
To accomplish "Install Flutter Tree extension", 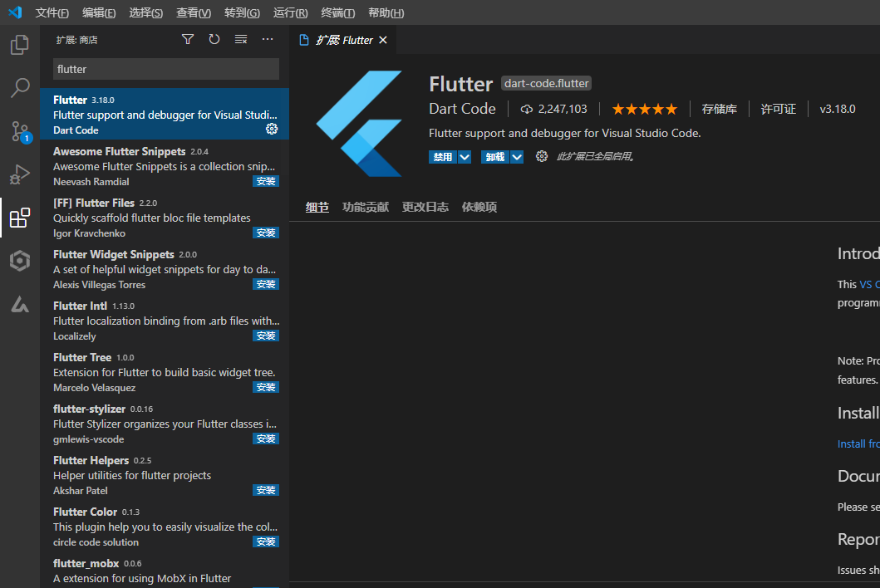I will pos(266,387).
